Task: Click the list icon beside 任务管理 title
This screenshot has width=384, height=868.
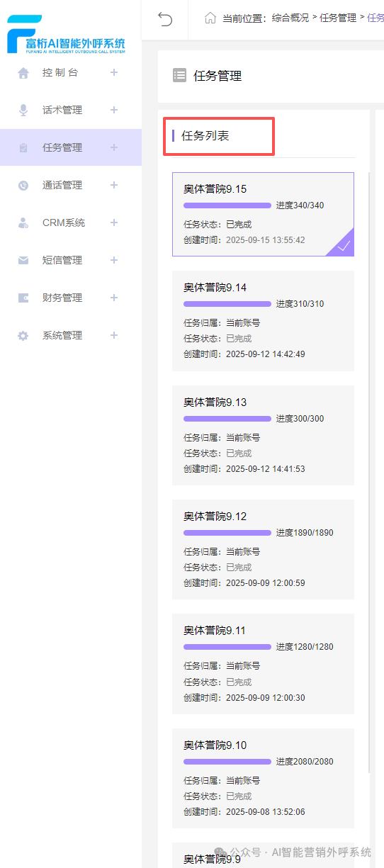Action: point(179,76)
